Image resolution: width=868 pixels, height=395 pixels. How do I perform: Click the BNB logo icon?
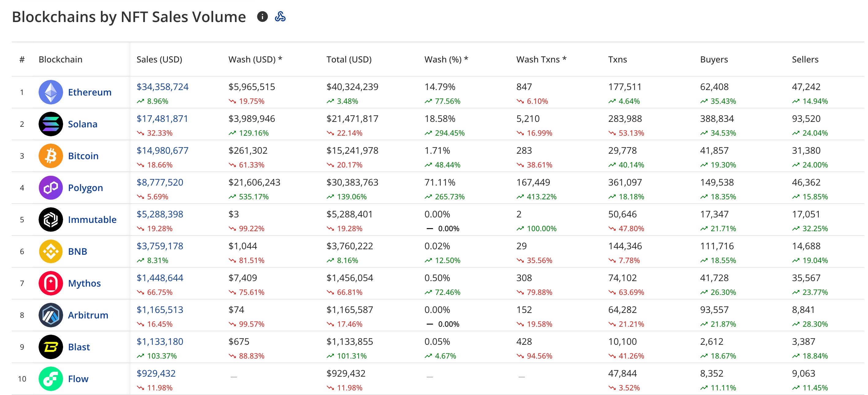pyautogui.click(x=51, y=251)
